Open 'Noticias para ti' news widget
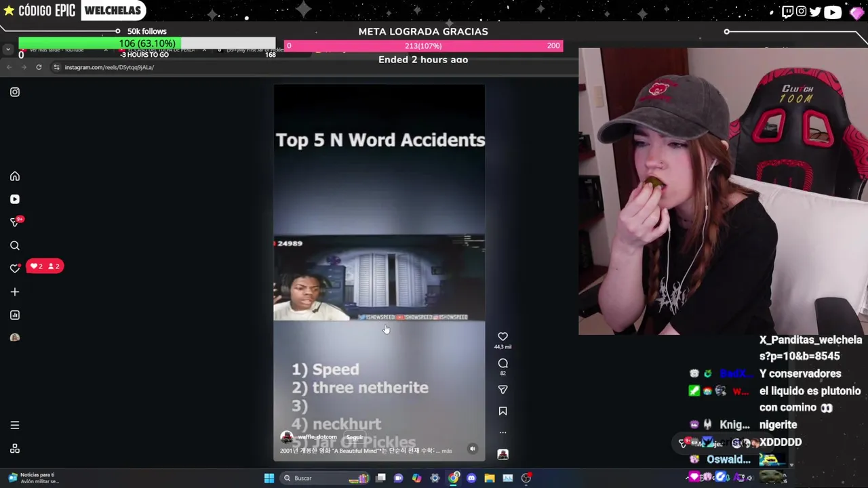868x488 pixels. click(x=33, y=478)
